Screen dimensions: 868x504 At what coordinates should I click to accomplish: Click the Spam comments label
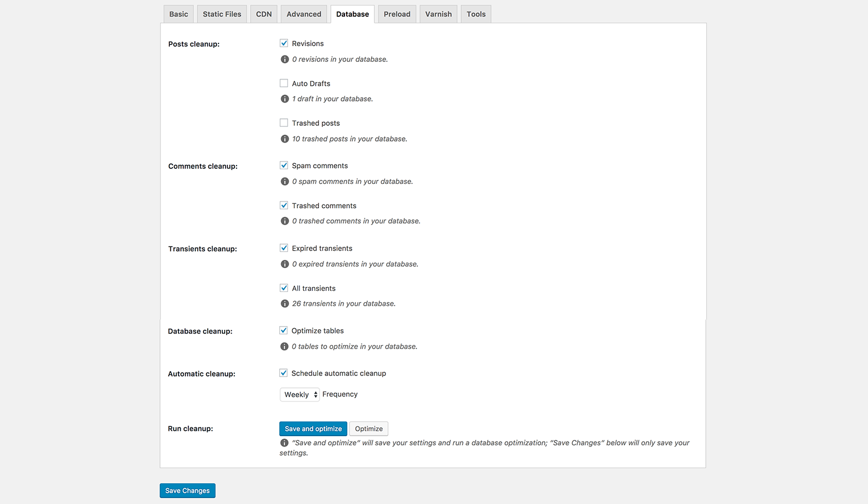[320, 165]
